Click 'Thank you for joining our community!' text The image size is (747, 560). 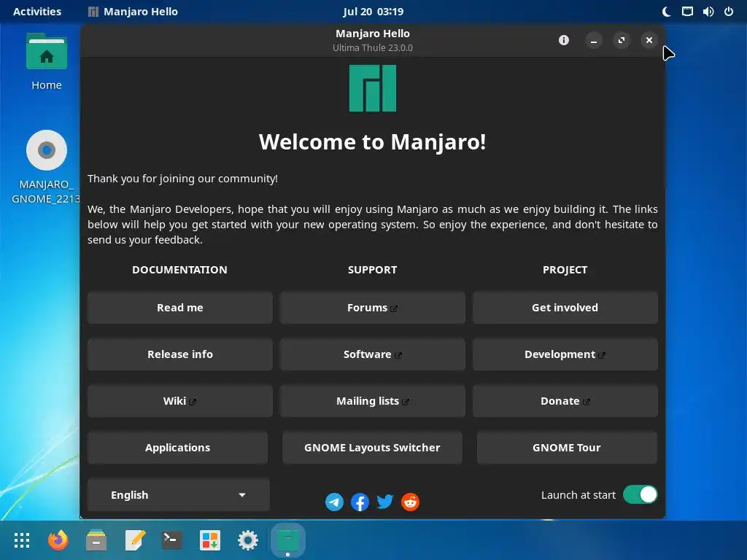click(182, 179)
